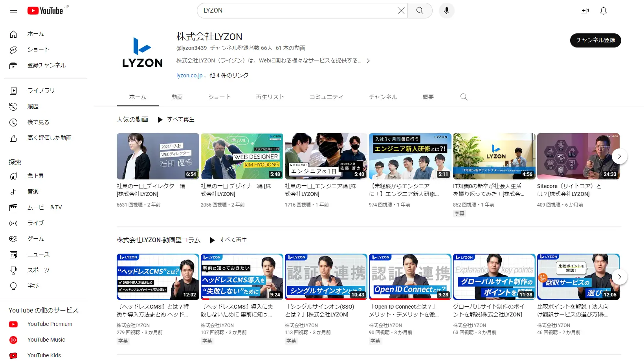Open ヘッドレスCMSとは 12:02 thumbnail
The image size is (644, 362).
point(158,277)
